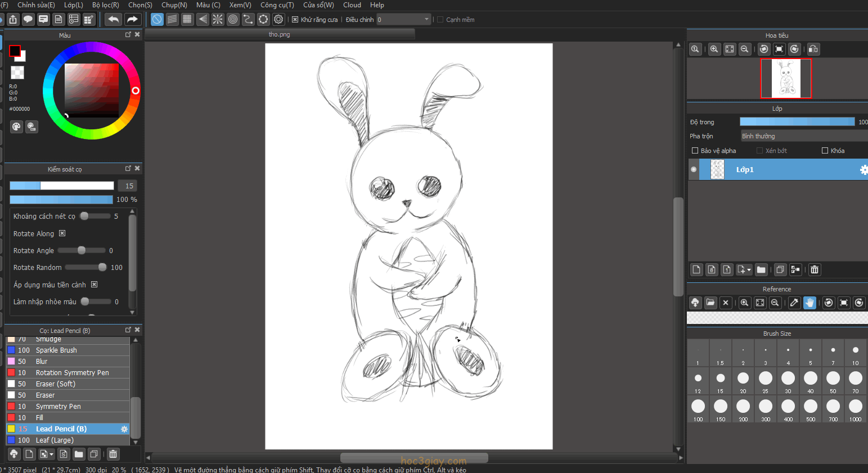Open the Lớp1 layer settings gear
This screenshot has width=868, height=473.
click(x=863, y=170)
